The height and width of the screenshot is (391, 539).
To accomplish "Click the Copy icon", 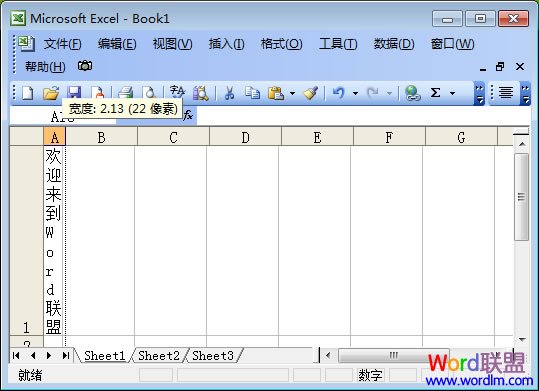I will click(252, 93).
